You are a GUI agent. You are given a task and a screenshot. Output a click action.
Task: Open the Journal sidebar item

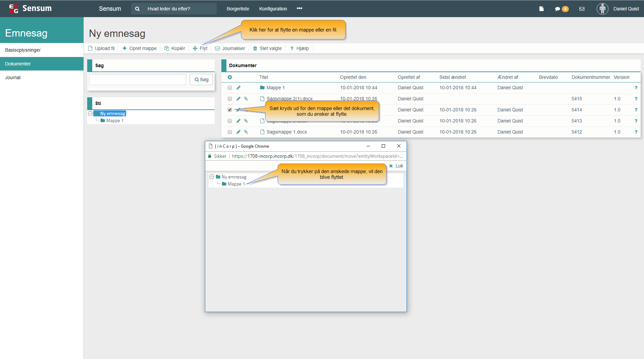pos(13,78)
